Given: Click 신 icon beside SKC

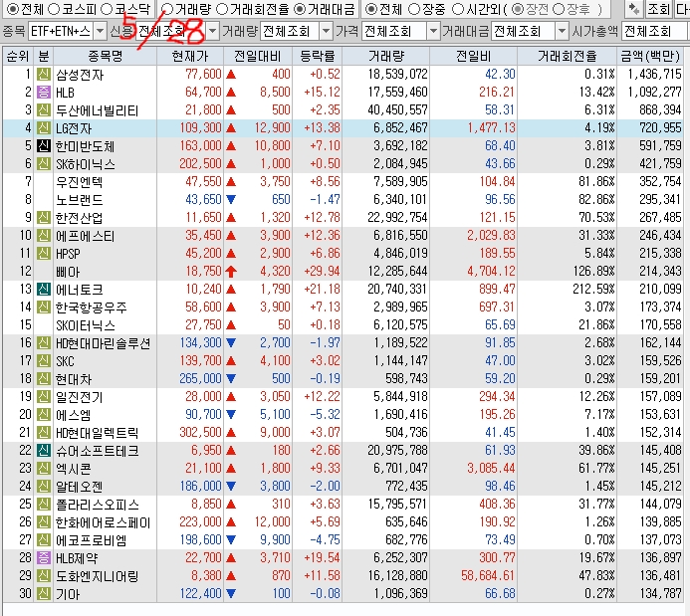Looking at the screenshot, I should [44, 361].
